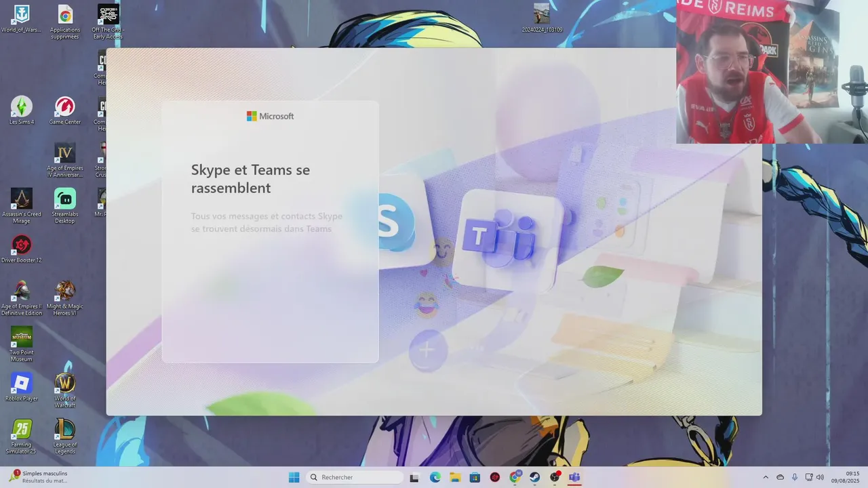Open OBS Studio taskbar icon with red badge
Screen dimensions: 868x488
(555, 477)
